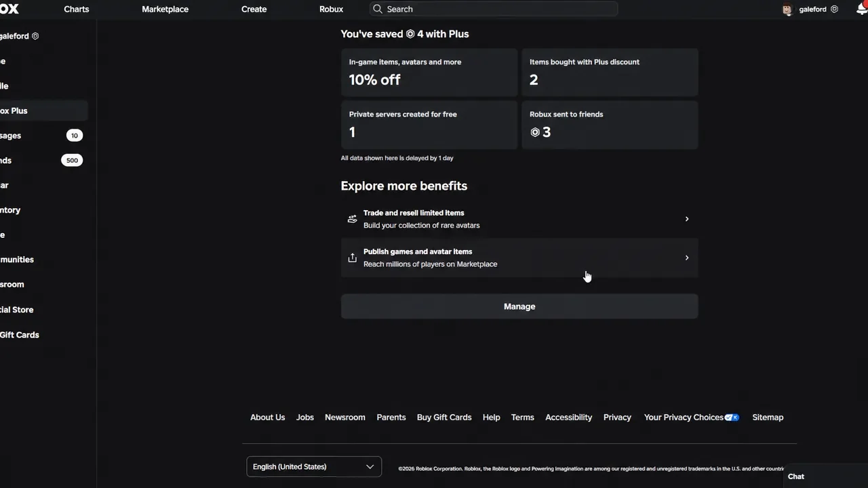
Task: Open the Sitemap footer link
Action: [x=768, y=418]
